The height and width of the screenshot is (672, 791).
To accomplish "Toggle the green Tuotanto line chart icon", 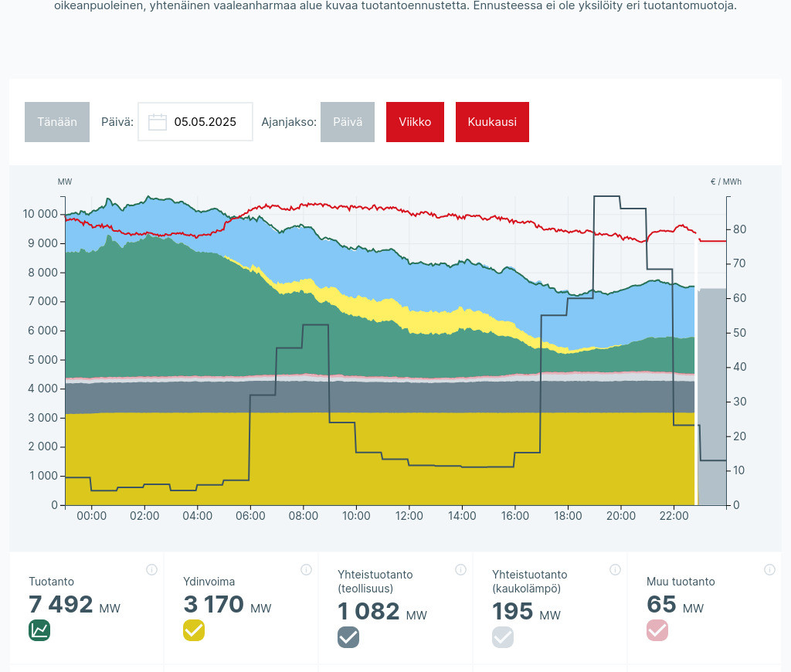I will [39, 630].
